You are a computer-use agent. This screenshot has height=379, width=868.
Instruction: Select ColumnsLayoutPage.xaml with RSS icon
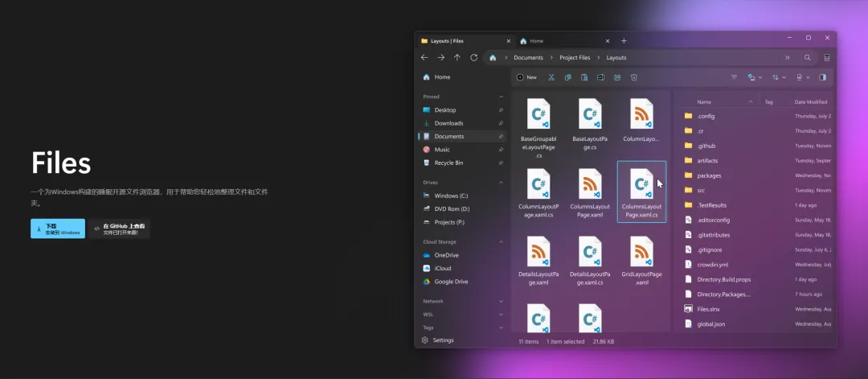point(590,184)
